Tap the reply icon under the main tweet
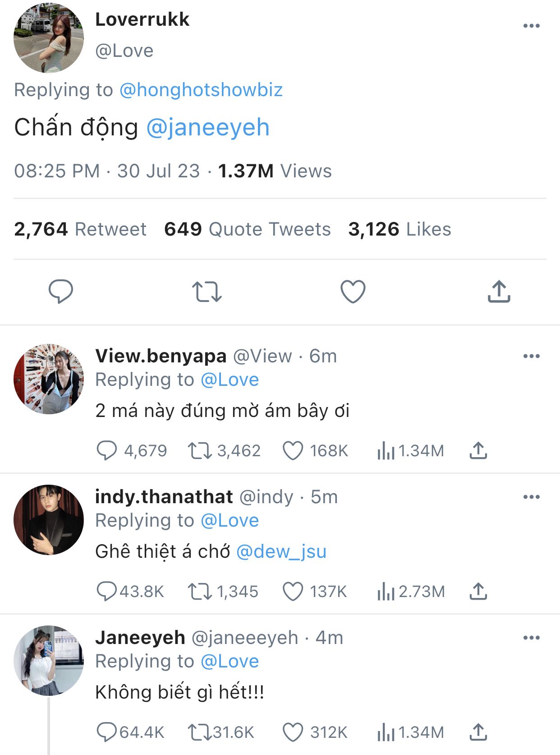The image size is (560, 755). click(x=60, y=291)
